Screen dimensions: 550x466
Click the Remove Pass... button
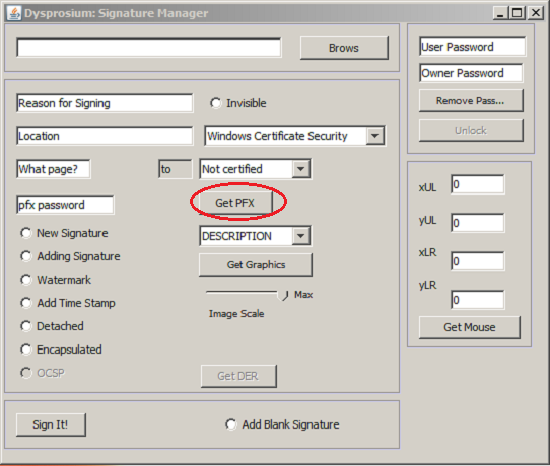(471, 101)
